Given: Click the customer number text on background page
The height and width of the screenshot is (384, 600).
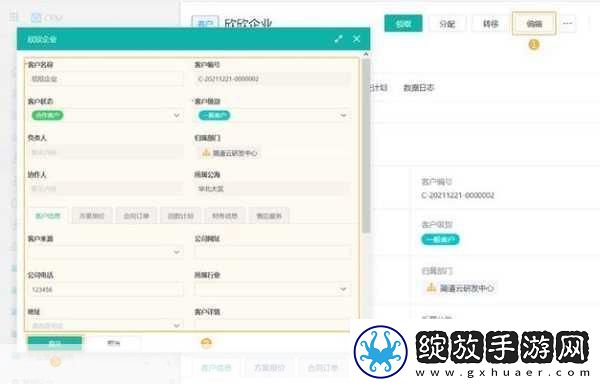Looking at the screenshot, I should 458,195.
